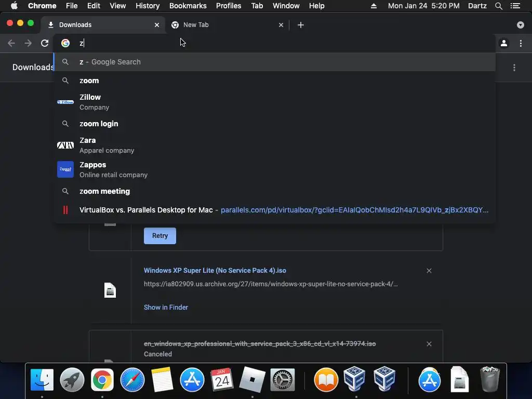Open VirtualBox vs. Parallels Desktop suggestion

click(274, 210)
